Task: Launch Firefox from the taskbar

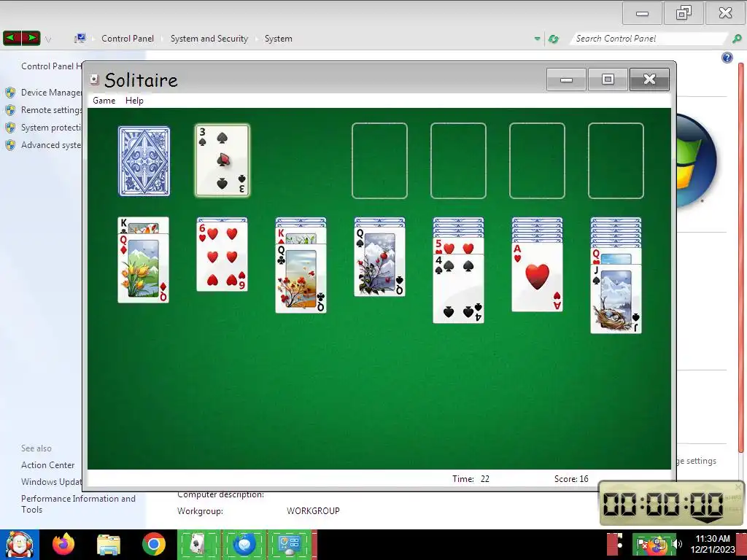Action: (63, 544)
